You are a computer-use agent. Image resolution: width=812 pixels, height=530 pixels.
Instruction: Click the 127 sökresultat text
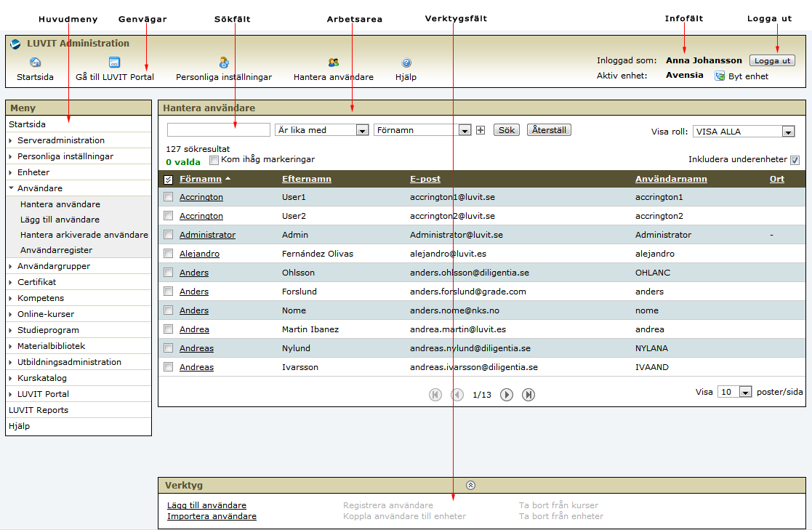pyautogui.click(x=198, y=149)
